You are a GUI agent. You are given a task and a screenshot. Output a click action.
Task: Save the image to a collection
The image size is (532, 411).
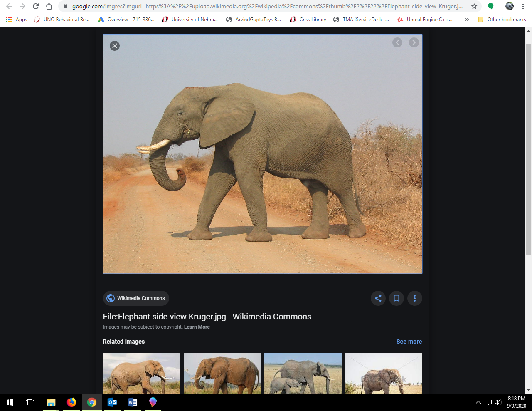(396, 298)
